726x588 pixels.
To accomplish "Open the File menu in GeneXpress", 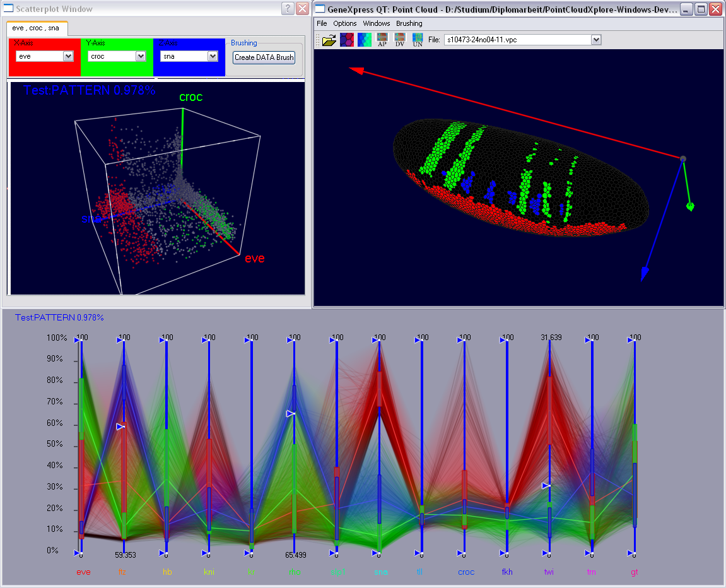I will tap(322, 23).
